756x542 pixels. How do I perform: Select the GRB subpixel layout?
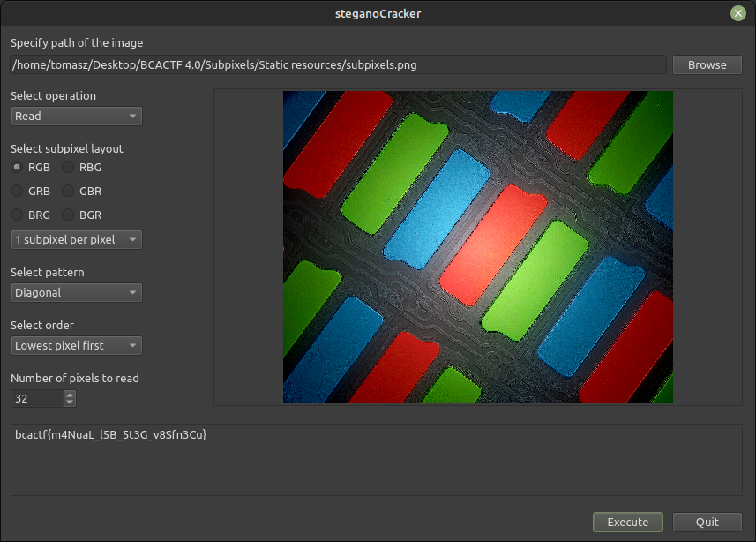click(x=31, y=192)
